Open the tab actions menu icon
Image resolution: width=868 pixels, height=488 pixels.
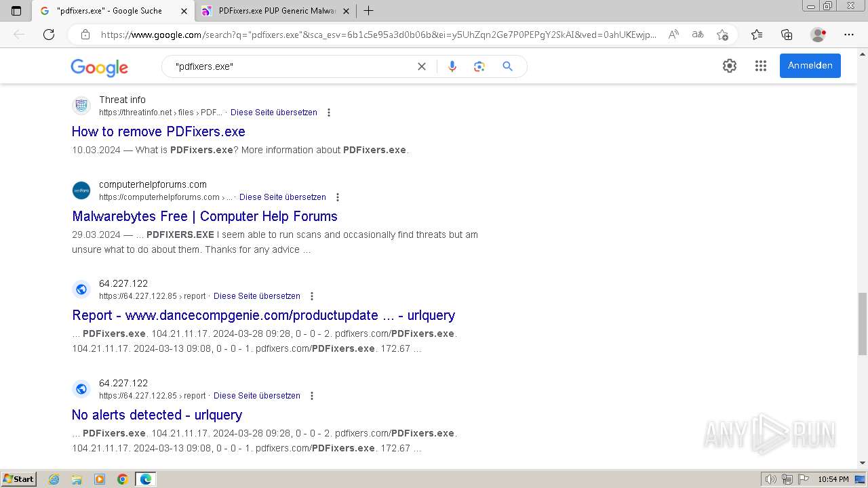point(16,11)
